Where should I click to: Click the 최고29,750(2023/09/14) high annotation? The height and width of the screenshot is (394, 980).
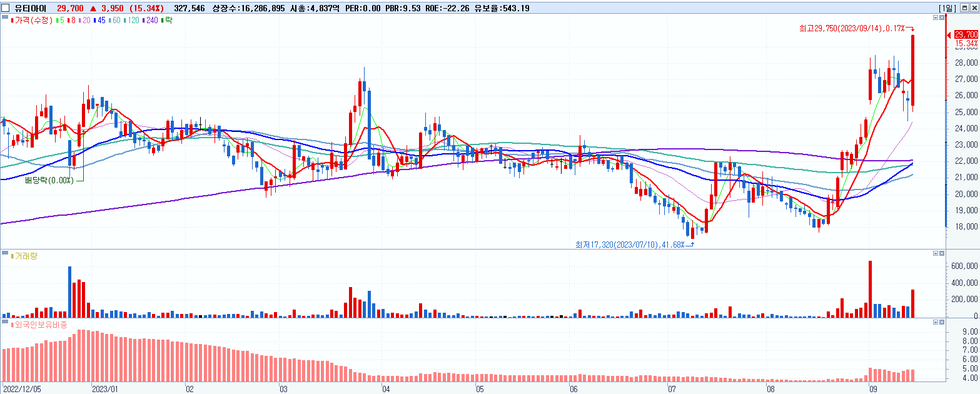(851, 28)
